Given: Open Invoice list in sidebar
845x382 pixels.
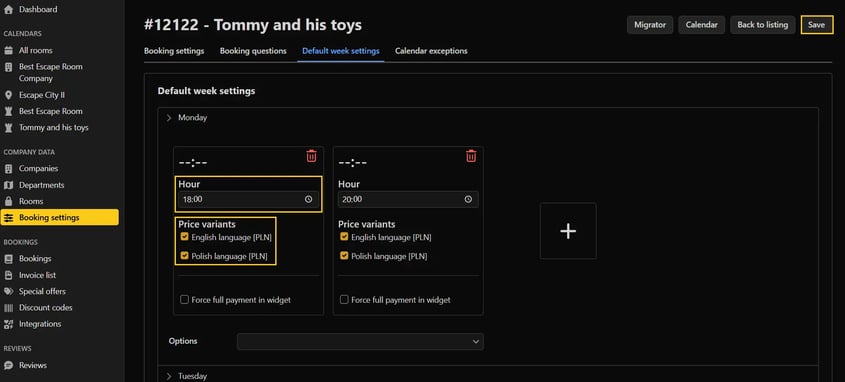Looking at the screenshot, I should click(x=37, y=275).
